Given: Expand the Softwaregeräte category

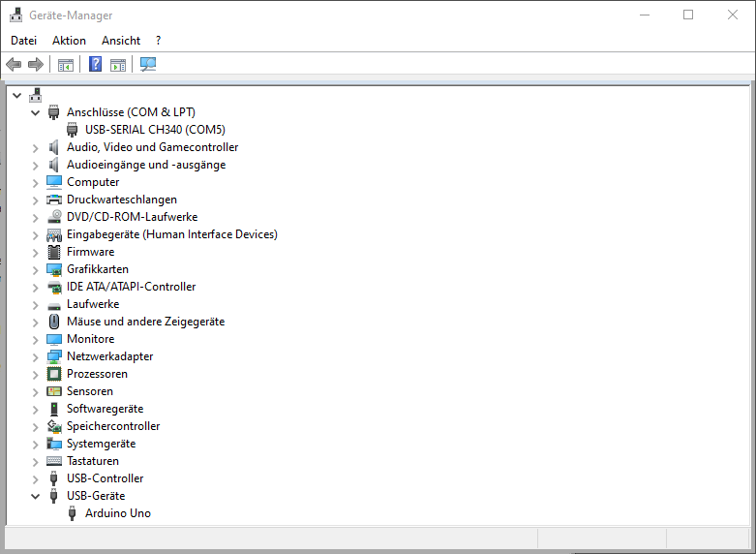Looking at the screenshot, I should click(x=35, y=410).
